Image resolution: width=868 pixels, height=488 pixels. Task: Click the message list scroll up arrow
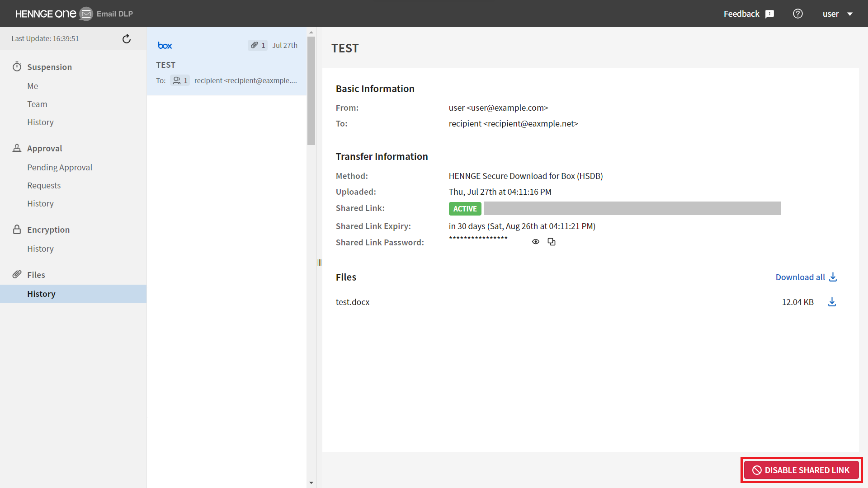tap(311, 33)
